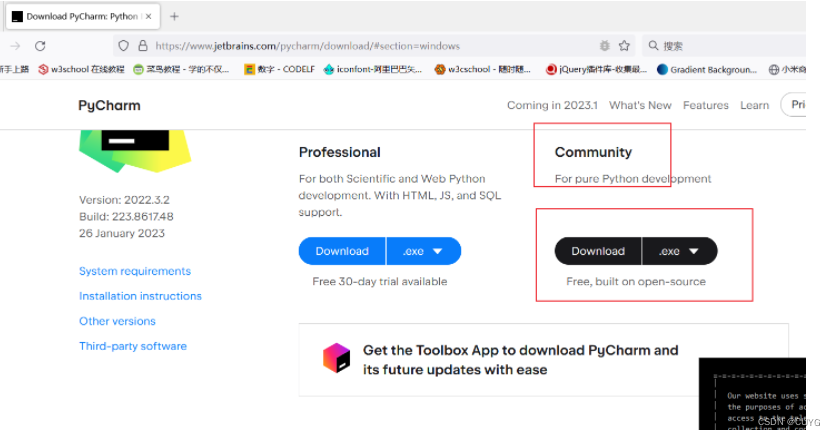Open Coming in 2023.1 menu item
835x436 pixels.
[x=552, y=105]
